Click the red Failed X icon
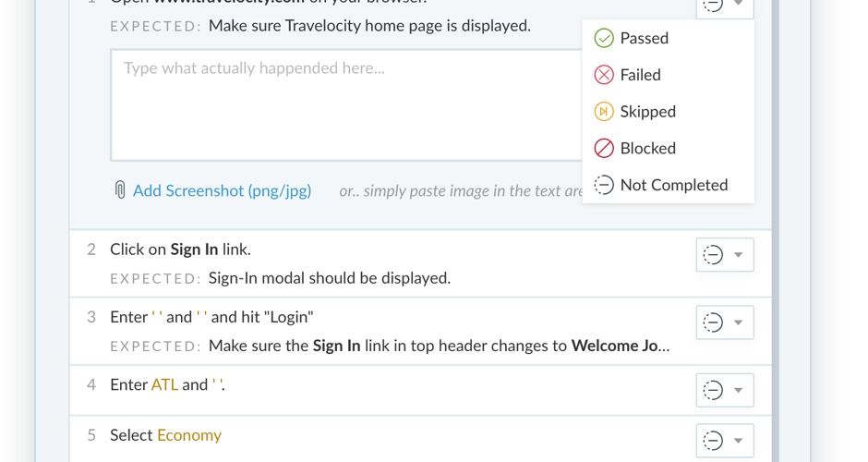 pyautogui.click(x=604, y=75)
